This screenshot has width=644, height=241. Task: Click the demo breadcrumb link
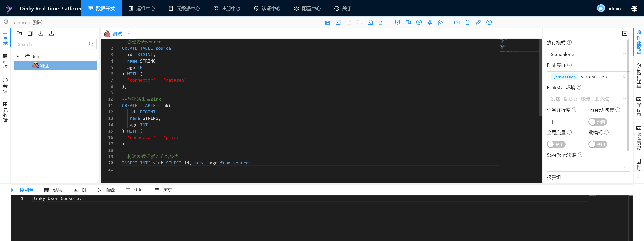point(20,23)
